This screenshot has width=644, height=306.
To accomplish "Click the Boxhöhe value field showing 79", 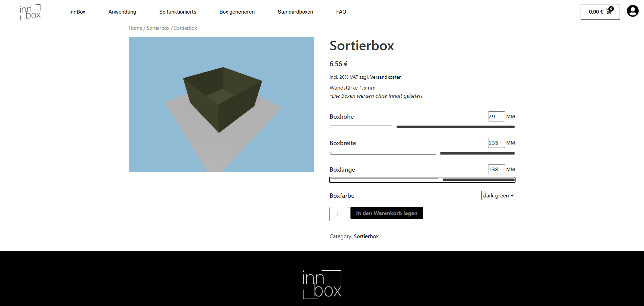I will point(496,116).
